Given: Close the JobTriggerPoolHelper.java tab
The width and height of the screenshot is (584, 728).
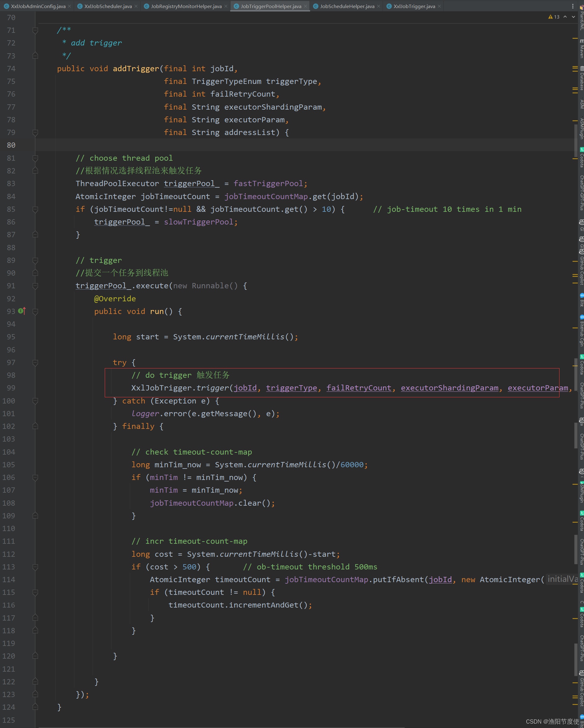Looking at the screenshot, I should (x=305, y=7).
